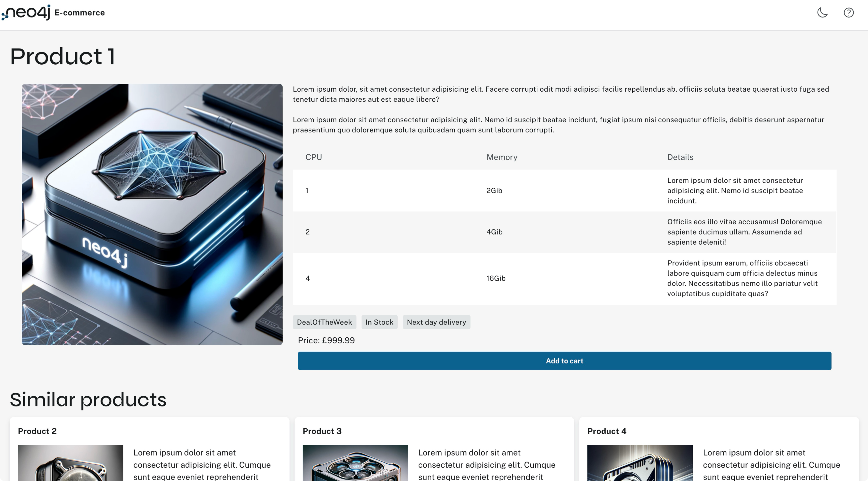
Task: Click CPU value 1 in the table
Action: pyautogui.click(x=307, y=191)
